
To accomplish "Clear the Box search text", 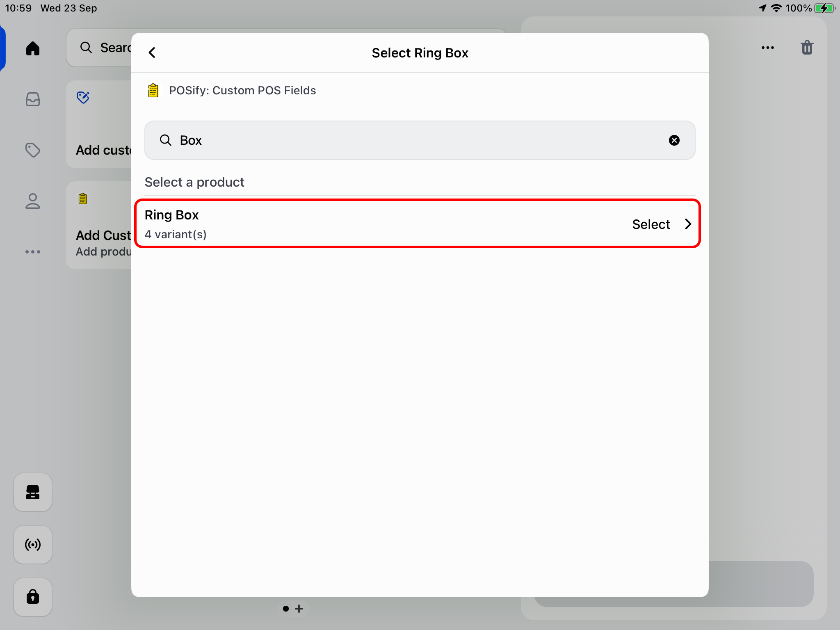I will [674, 140].
